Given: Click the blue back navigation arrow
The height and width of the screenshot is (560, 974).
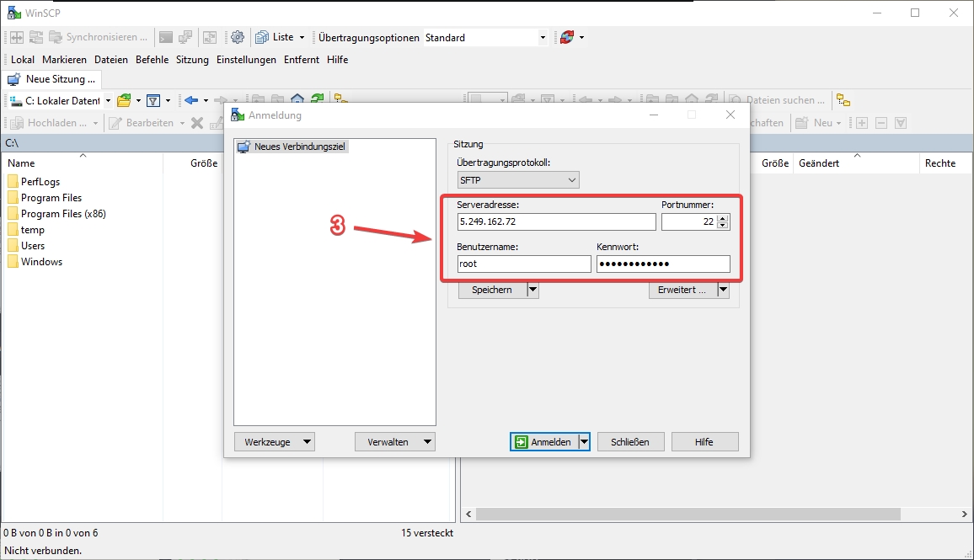Looking at the screenshot, I should [x=191, y=100].
